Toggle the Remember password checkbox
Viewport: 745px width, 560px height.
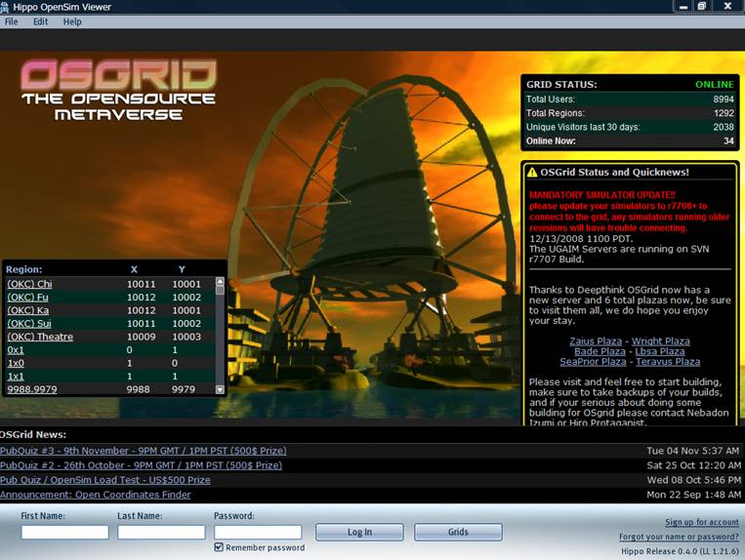pyautogui.click(x=219, y=547)
